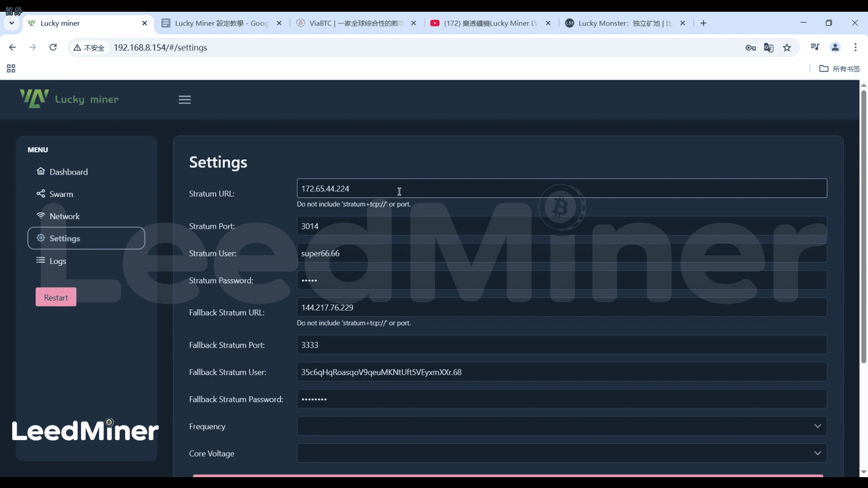The image size is (868, 488).
Task: Open the tab search dropdown
Action: [x=12, y=23]
